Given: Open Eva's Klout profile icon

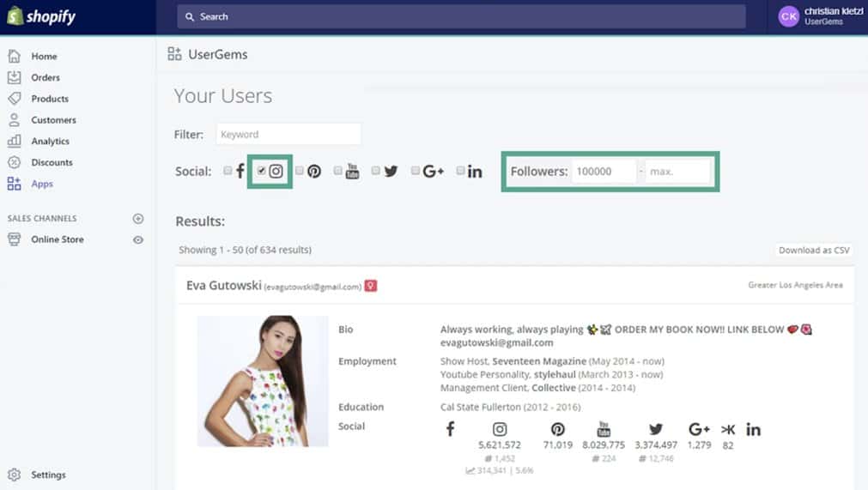Looking at the screenshot, I should point(728,429).
